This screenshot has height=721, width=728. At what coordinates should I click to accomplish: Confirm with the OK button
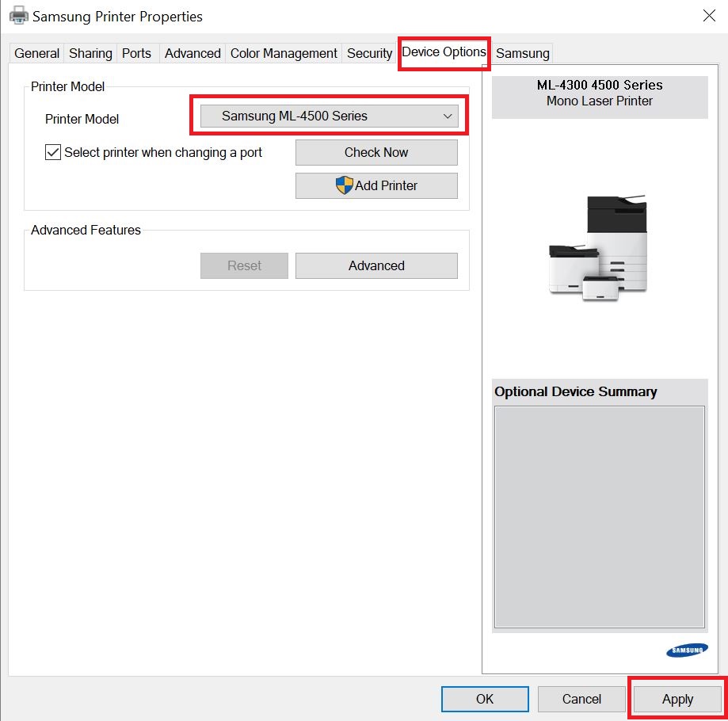pyautogui.click(x=485, y=699)
